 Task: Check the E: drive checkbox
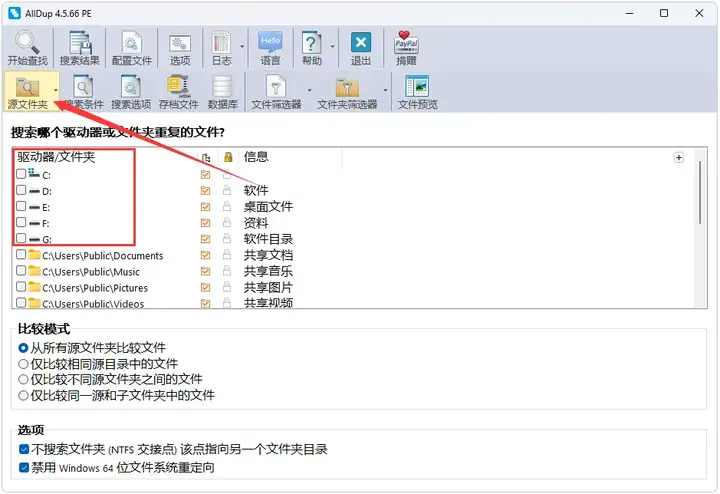click(x=21, y=206)
